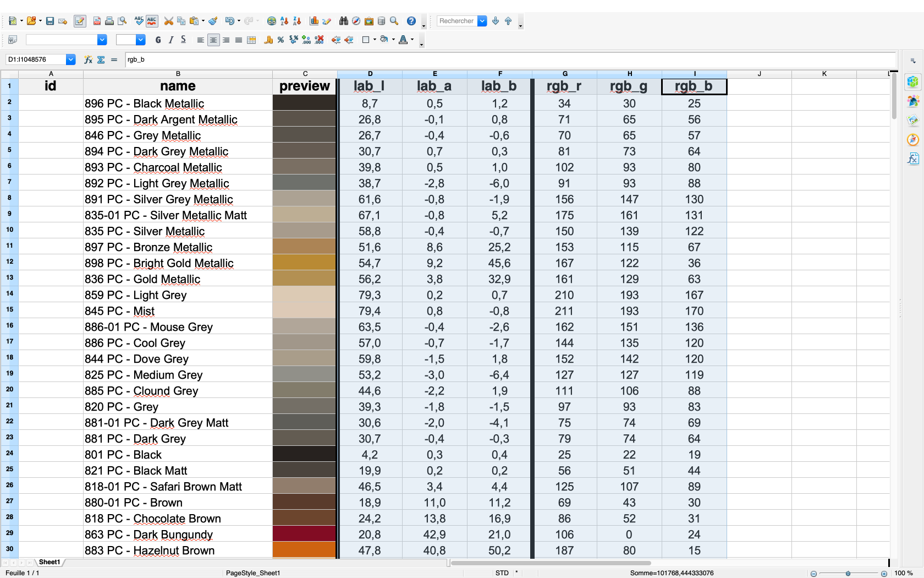Toggle underline S formatting
This screenshot has width=924, height=578.
[184, 40]
